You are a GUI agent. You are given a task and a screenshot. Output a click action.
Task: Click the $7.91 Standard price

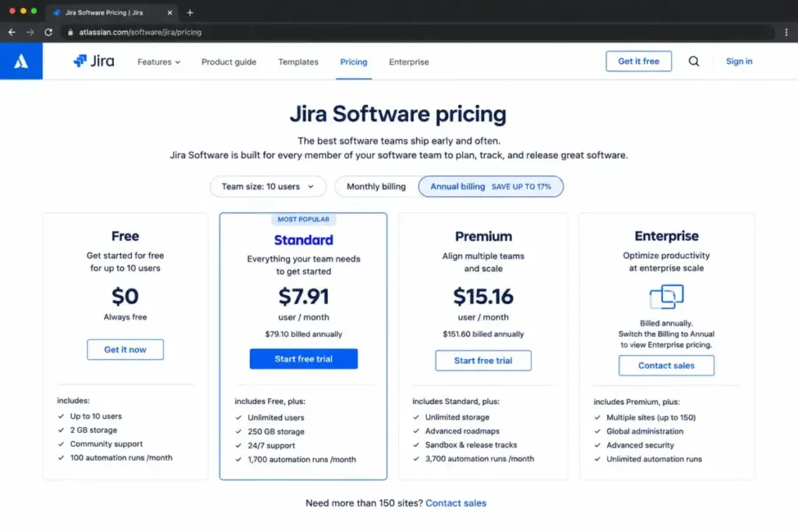coord(303,297)
